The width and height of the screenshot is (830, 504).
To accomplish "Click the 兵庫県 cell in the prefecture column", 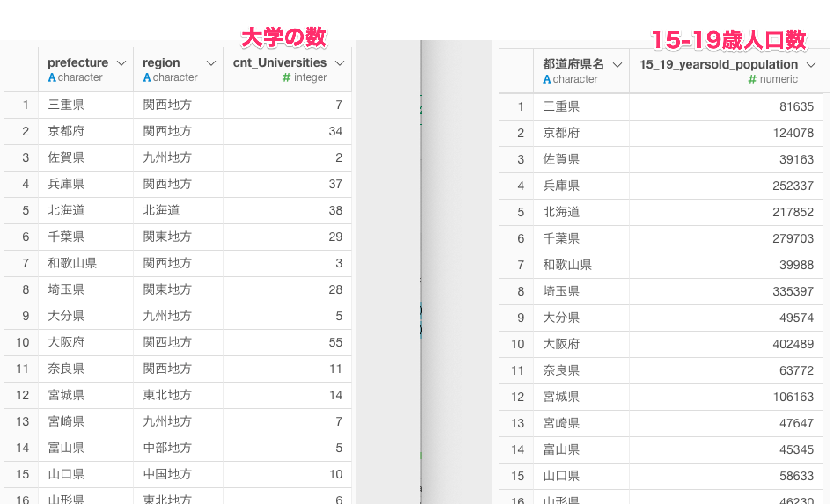I will click(x=86, y=184).
